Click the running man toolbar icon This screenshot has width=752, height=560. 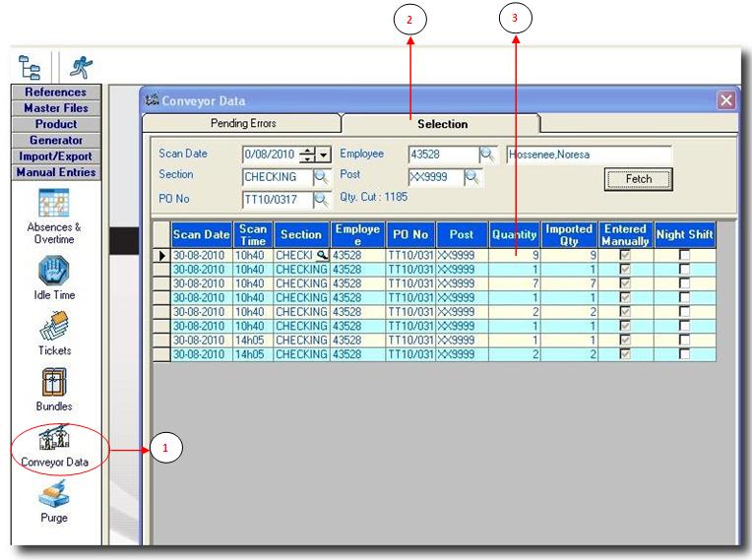point(82,66)
